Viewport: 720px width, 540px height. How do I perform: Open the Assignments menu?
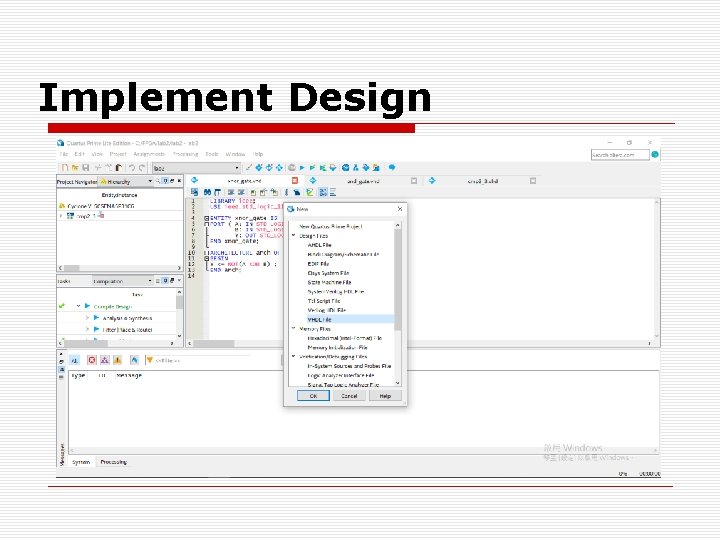pos(149,154)
